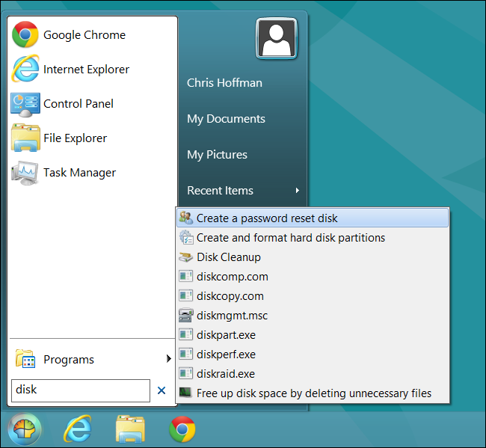Click the password reset disk result icon
Screen dimensions: 486x448
point(186,218)
